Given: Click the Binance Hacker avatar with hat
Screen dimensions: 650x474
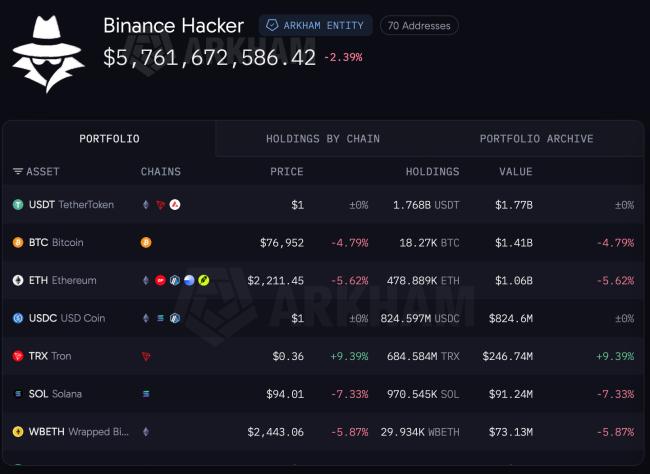Looking at the screenshot, I should (49, 54).
